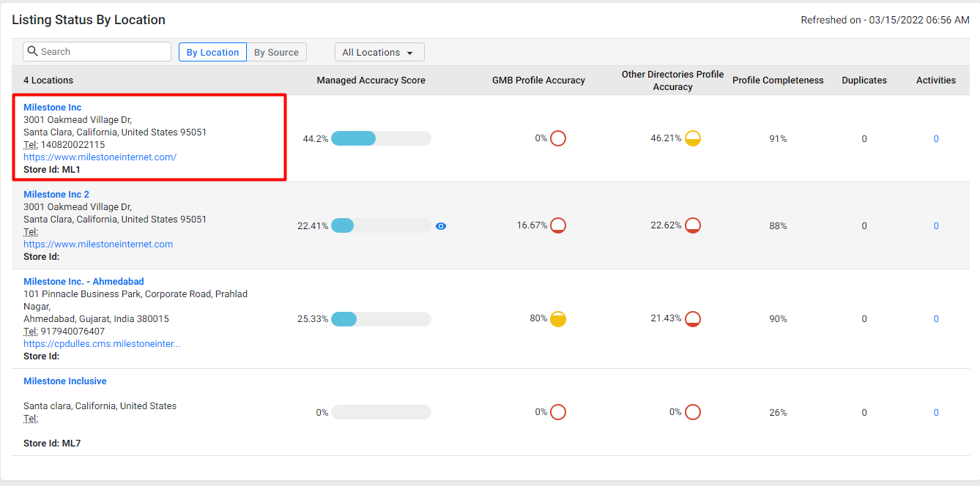Click the 16.67% GMB accuracy circle icon
The height and width of the screenshot is (486, 980).
coord(558,225)
